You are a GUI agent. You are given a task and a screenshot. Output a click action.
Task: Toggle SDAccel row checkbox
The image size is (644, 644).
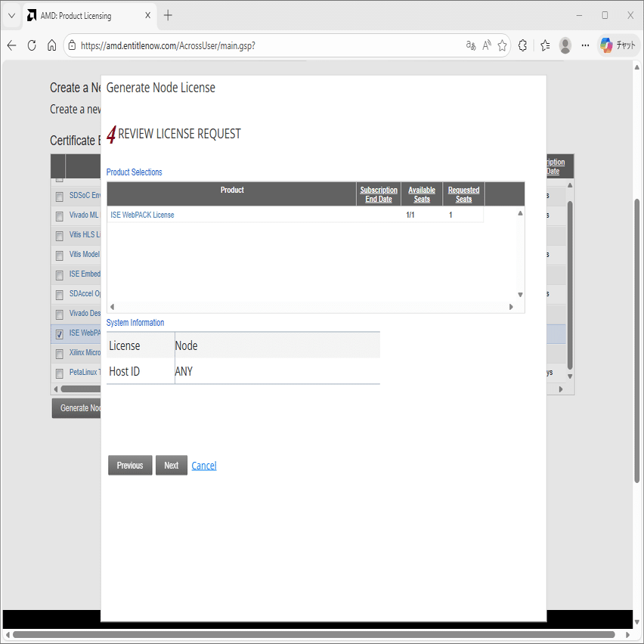point(59,295)
